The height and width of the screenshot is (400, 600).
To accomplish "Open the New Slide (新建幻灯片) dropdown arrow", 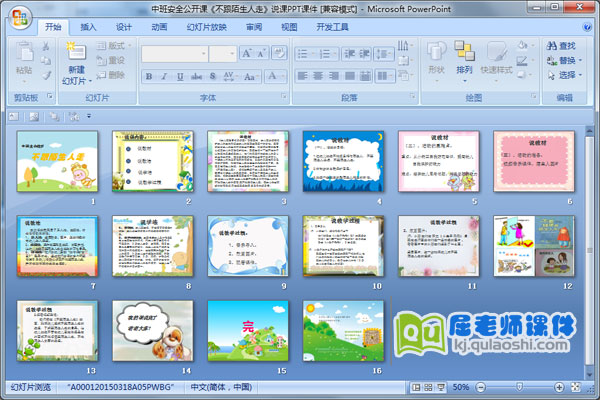I will tap(77, 82).
